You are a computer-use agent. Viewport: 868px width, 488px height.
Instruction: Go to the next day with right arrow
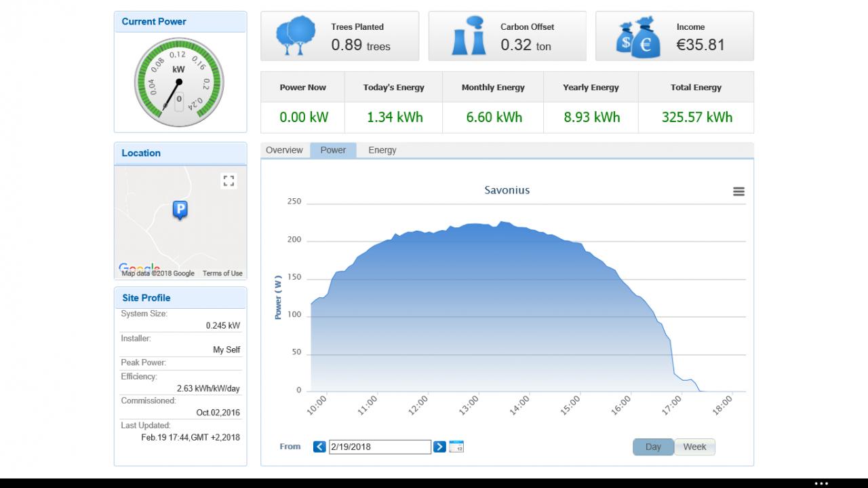point(439,447)
